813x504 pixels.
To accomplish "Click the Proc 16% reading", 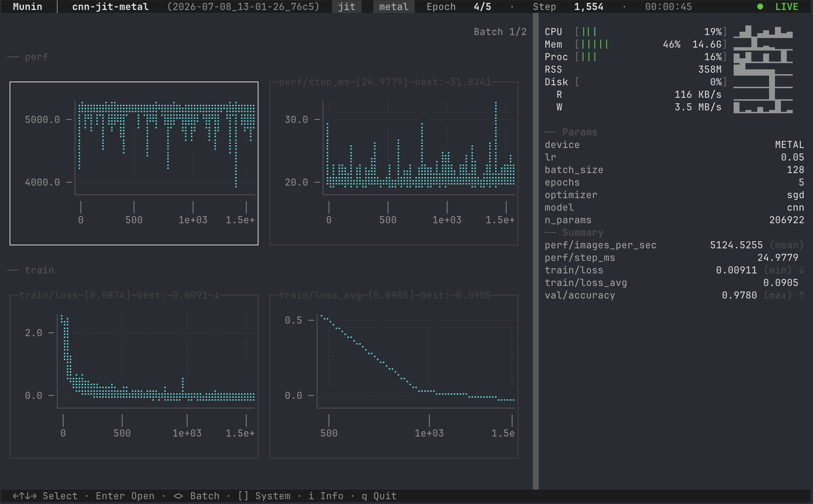I will point(713,57).
